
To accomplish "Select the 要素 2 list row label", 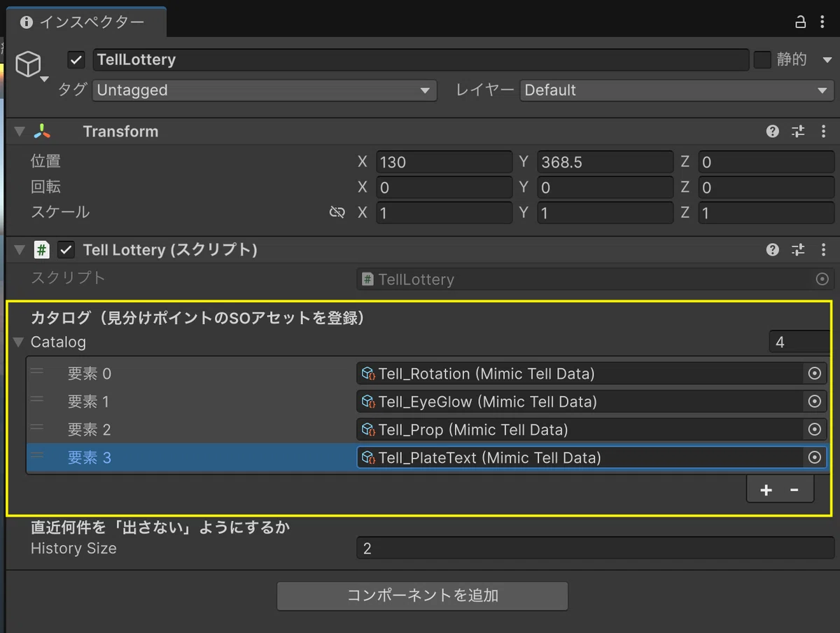I will click(89, 429).
